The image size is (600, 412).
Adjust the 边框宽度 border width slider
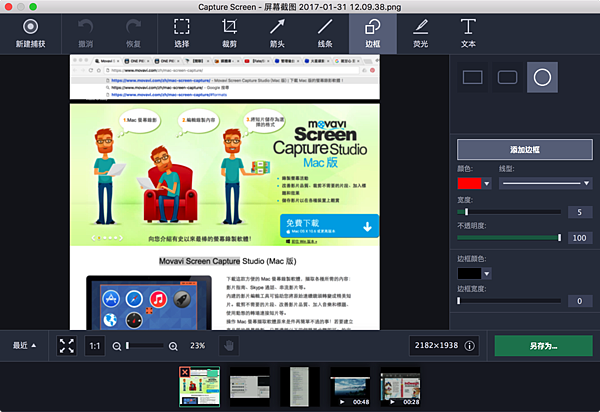point(509,301)
